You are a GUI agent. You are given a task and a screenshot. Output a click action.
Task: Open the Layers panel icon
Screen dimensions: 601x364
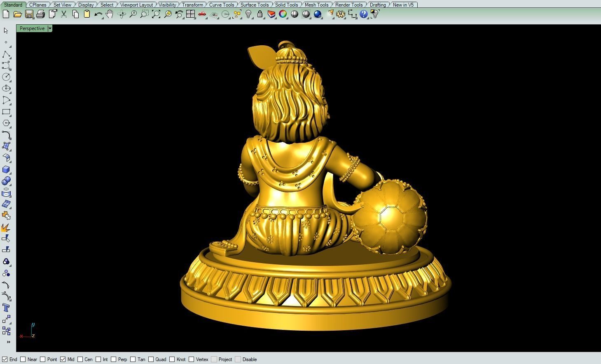271,14
